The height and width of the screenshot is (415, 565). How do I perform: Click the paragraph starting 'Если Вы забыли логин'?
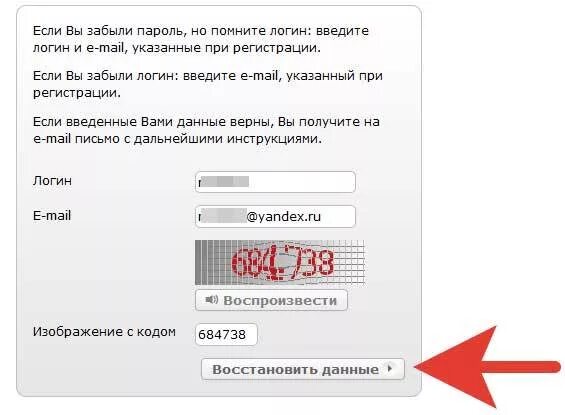pos(208,84)
